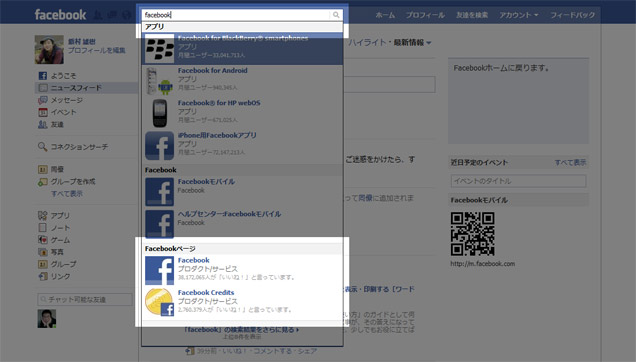Click the 写真 sidebar icon

43,252
